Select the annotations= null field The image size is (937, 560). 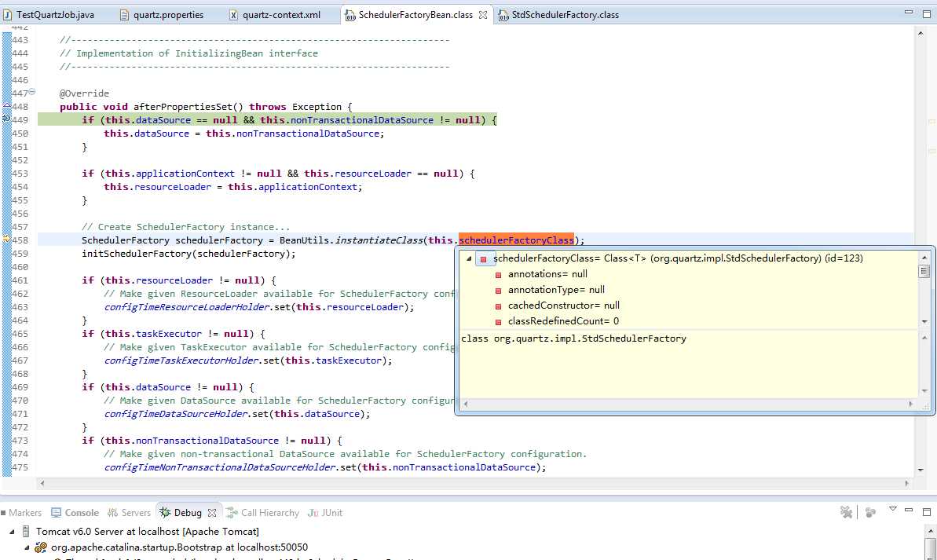(x=547, y=274)
